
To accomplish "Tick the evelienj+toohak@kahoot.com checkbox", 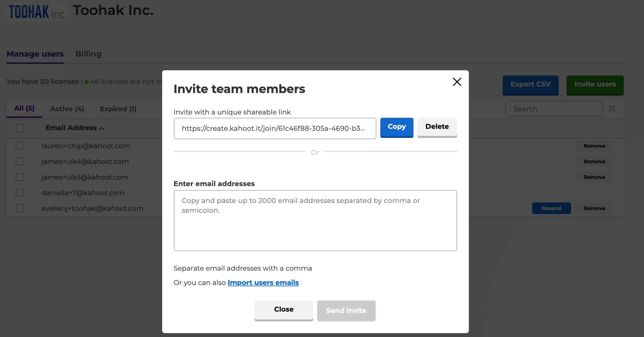I will pyautogui.click(x=20, y=208).
